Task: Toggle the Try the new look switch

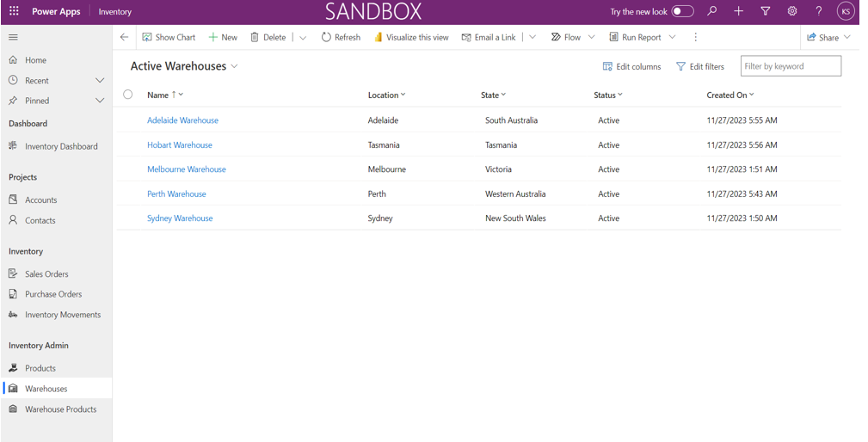Action: tap(682, 11)
